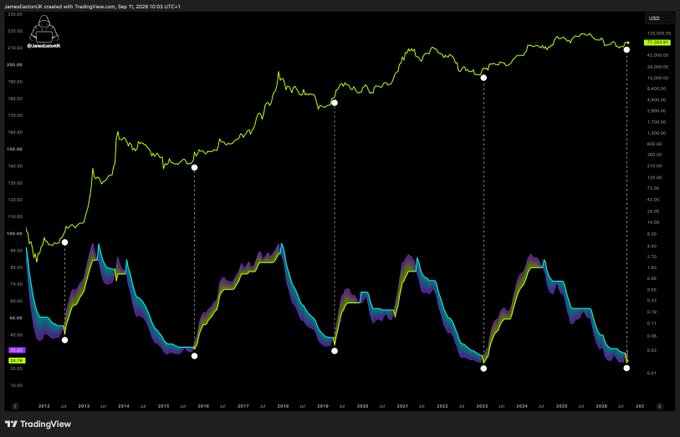This screenshot has width=680, height=437.
Task: Click the 2023 label on the time axis
Action: tap(482, 406)
